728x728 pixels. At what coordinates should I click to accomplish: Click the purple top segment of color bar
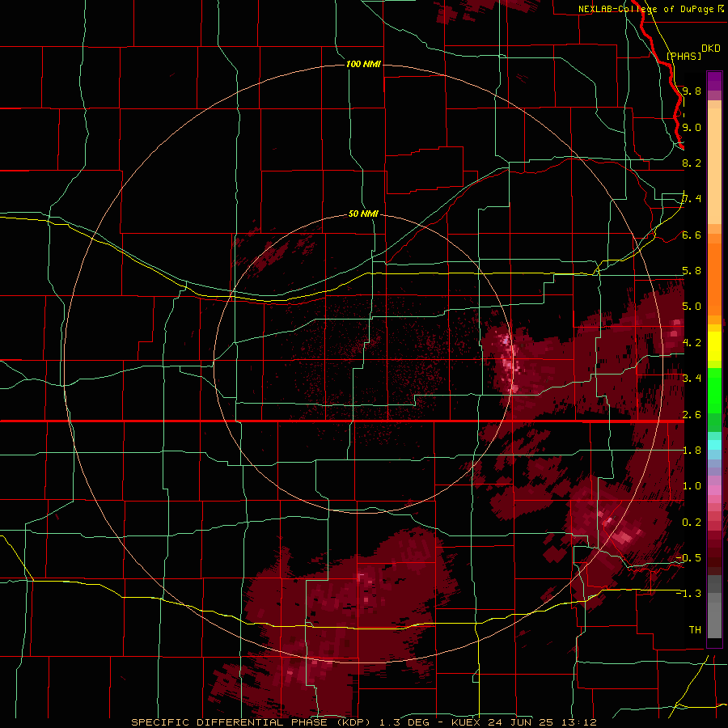pos(714,81)
